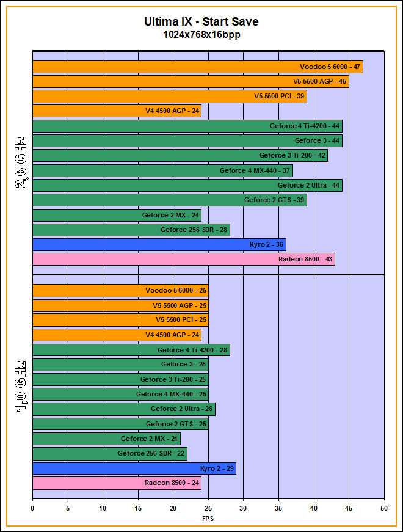403x532 pixels.
Task: Click the Geforce 256 SDR - 28 bar
Action: click(x=131, y=230)
